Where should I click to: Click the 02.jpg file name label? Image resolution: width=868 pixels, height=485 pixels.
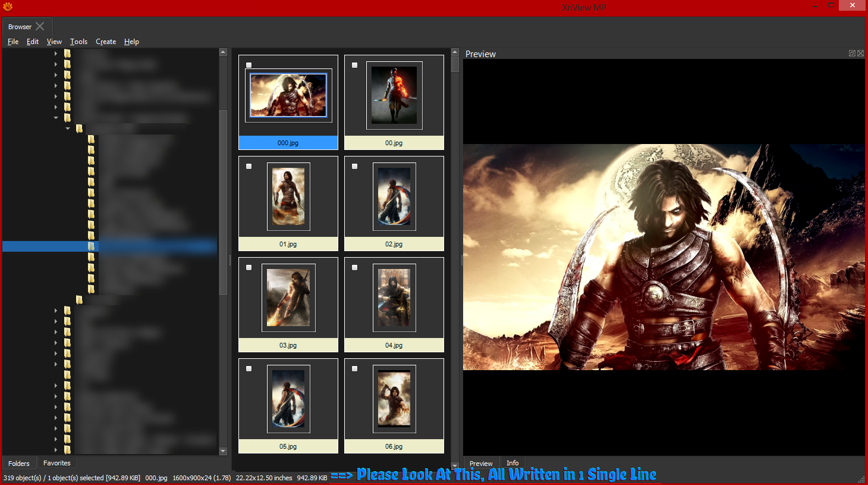click(394, 244)
